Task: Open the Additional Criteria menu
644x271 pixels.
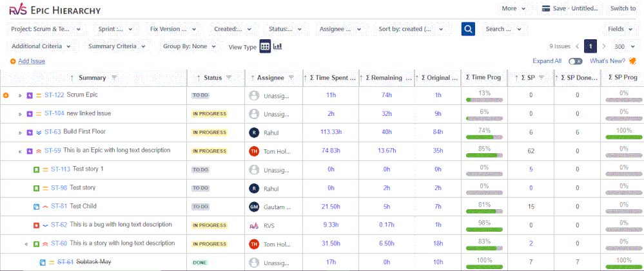Action: point(41,46)
